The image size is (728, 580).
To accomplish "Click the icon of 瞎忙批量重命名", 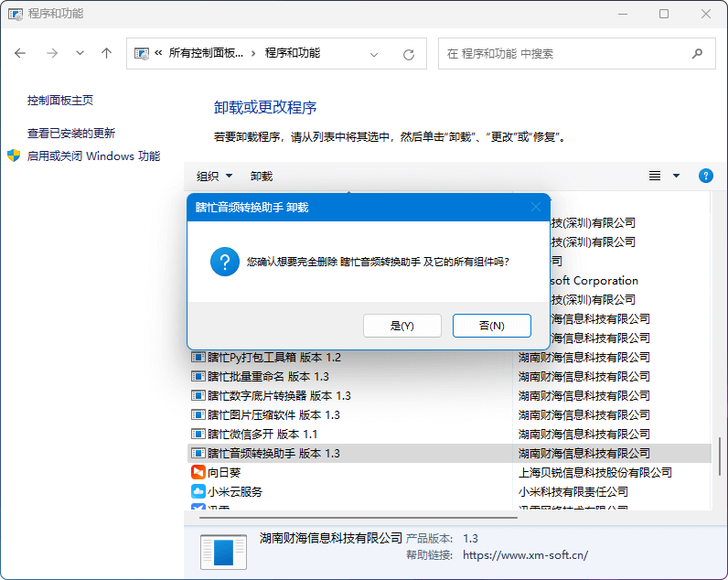I will [x=198, y=376].
